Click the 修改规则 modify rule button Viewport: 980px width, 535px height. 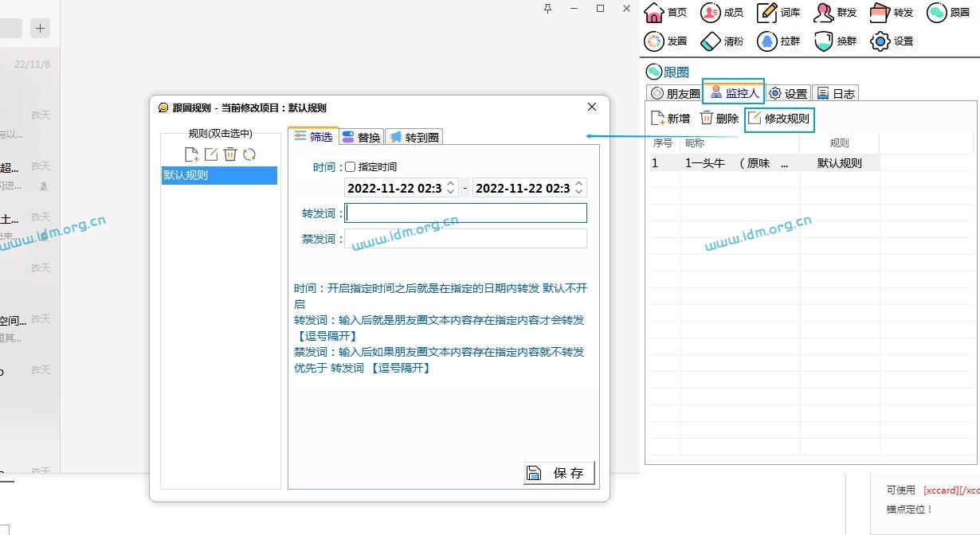click(779, 119)
